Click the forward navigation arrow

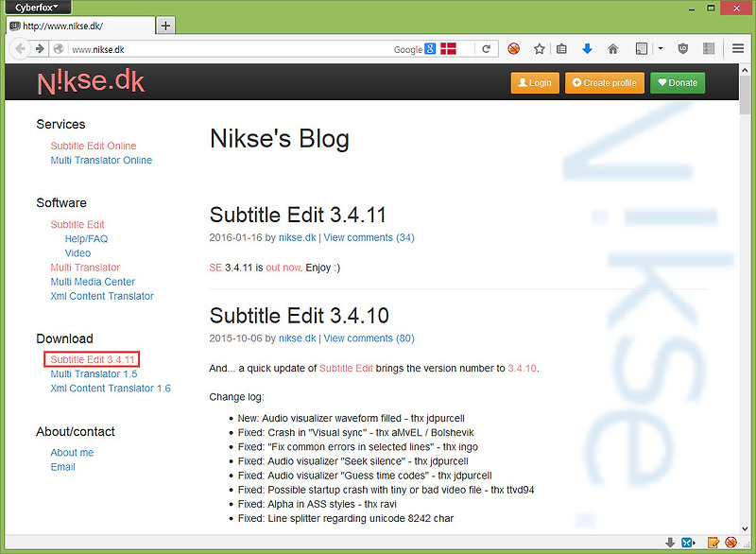click(40, 49)
